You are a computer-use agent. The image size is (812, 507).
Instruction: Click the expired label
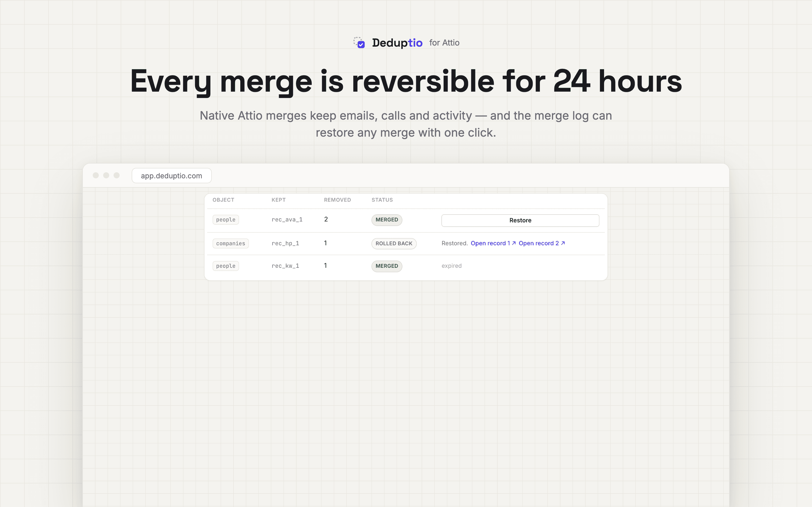click(451, 266)
